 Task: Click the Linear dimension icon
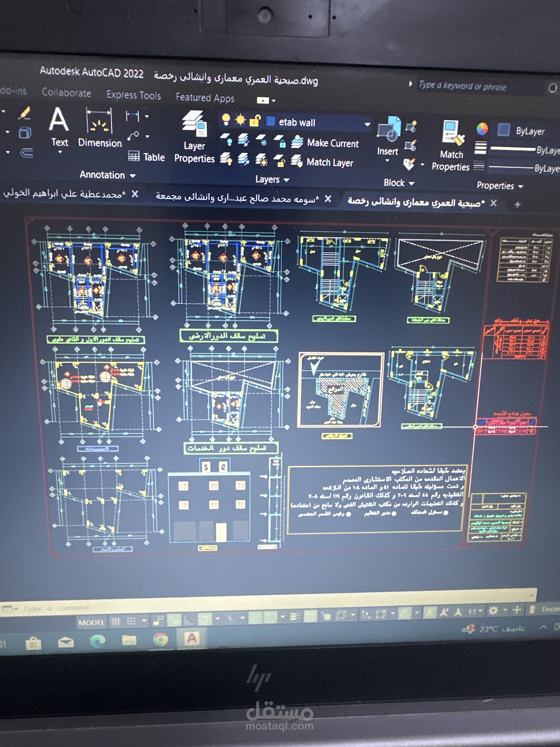(132, 116)
